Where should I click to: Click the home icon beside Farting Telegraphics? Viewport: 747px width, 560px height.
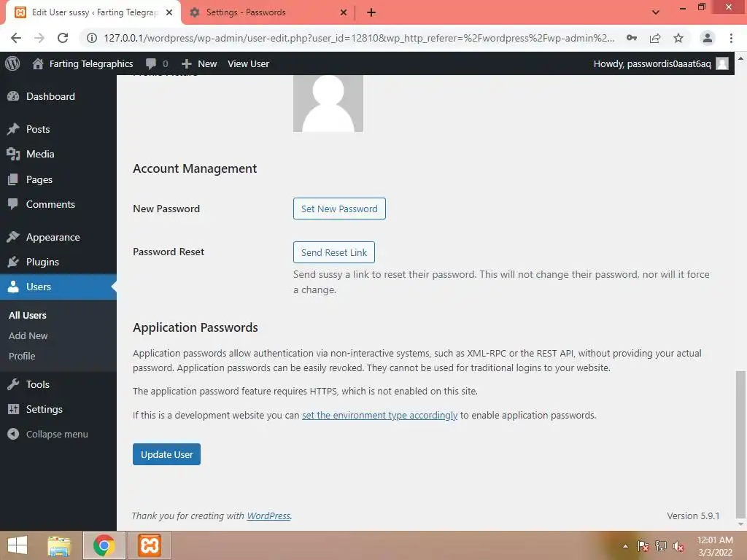pos(38,63)
